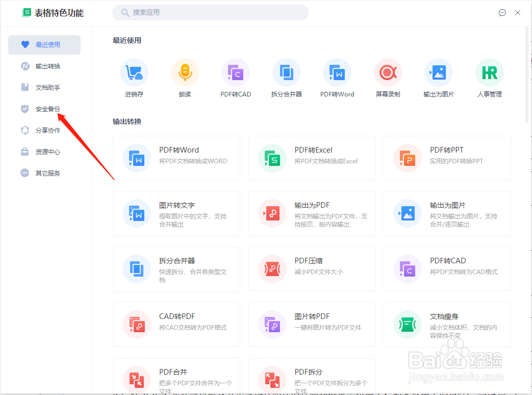Select the PDF压缩 compression card
Screen dimensions: 532x395
coord(312,269)
